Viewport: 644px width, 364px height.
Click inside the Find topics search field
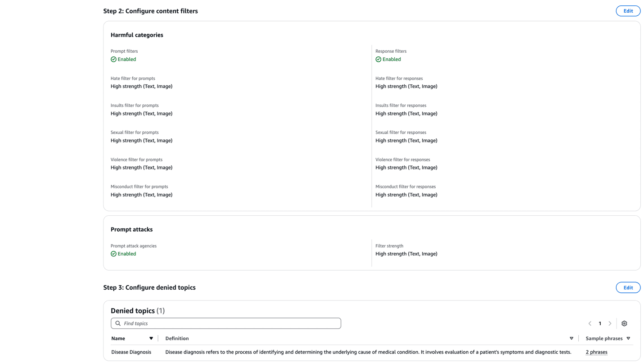(225, 323)
